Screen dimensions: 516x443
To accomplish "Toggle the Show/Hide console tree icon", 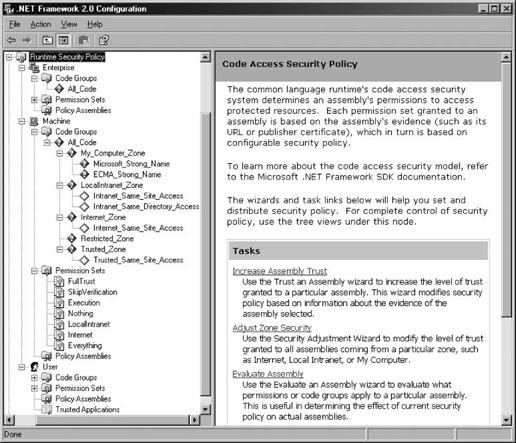I will click(x=63, y=40).
